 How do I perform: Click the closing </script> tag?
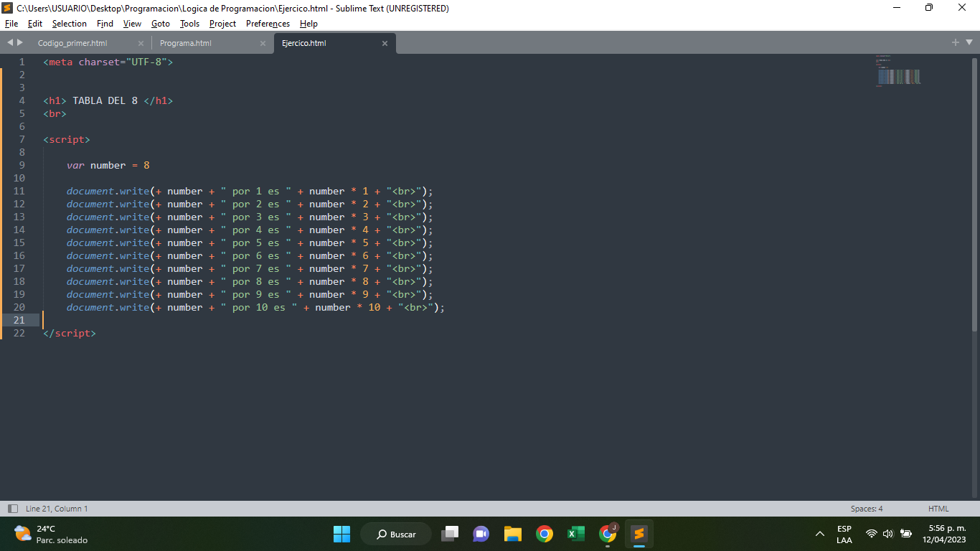70,333
